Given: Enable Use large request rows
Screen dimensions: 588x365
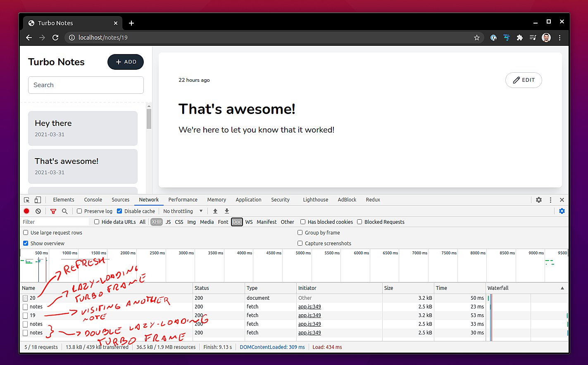Looking at the screenshot, I should click(26, 232).
